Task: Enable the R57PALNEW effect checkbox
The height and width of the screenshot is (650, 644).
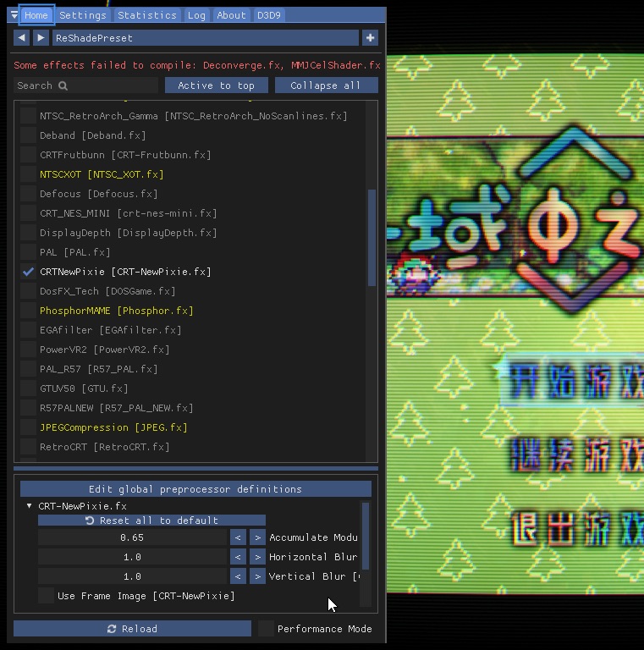Action: pos(28,408)
